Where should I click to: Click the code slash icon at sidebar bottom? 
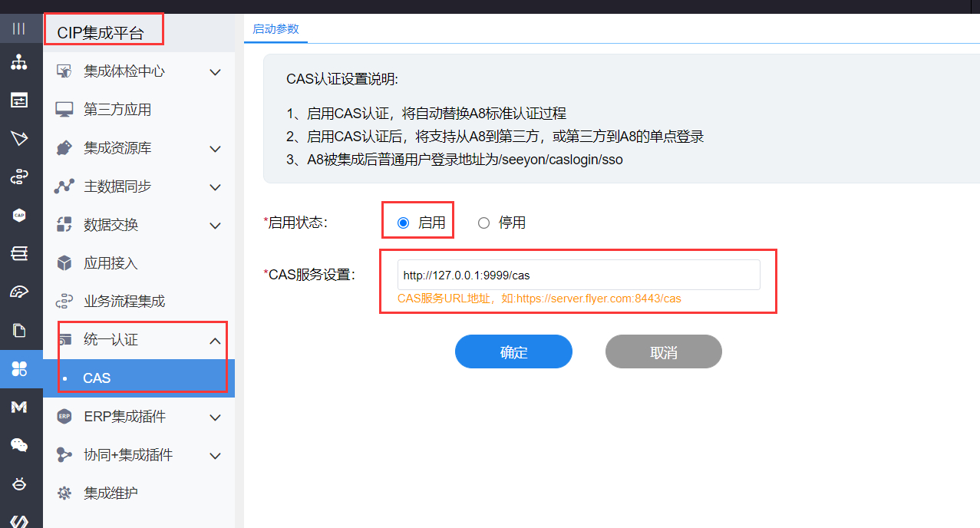18,522
